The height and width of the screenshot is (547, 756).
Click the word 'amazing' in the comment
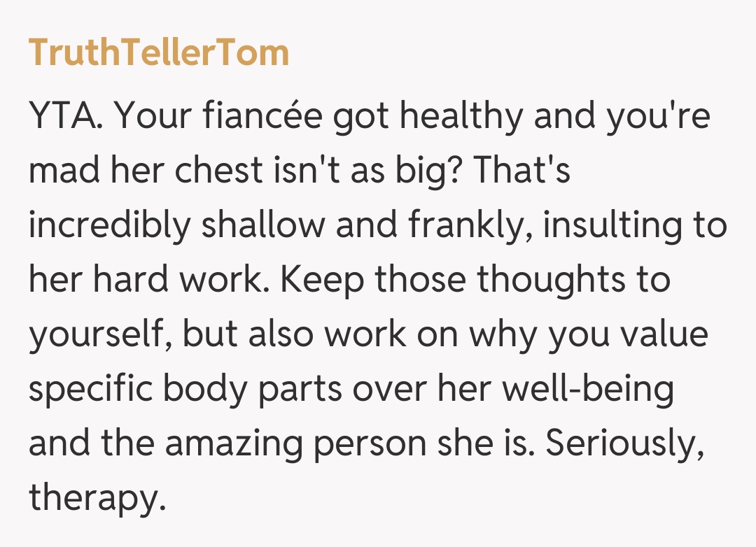pyautogui.click(x=223, y=443)
